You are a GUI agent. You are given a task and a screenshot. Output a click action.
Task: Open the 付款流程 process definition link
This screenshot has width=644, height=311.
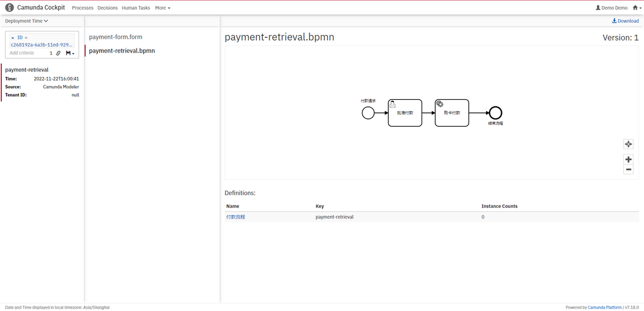pyautogui.click(x=236, y=217)
